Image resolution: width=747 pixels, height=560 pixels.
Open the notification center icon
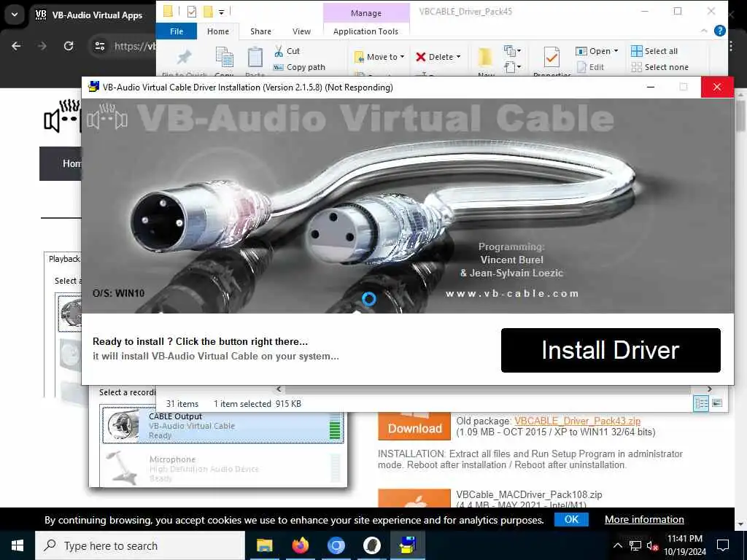coord(723,545)
